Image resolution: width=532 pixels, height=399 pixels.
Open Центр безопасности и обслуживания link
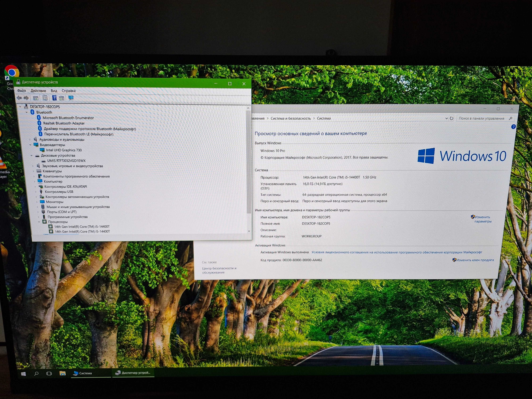pyautogui.click(x=219, y=270)
